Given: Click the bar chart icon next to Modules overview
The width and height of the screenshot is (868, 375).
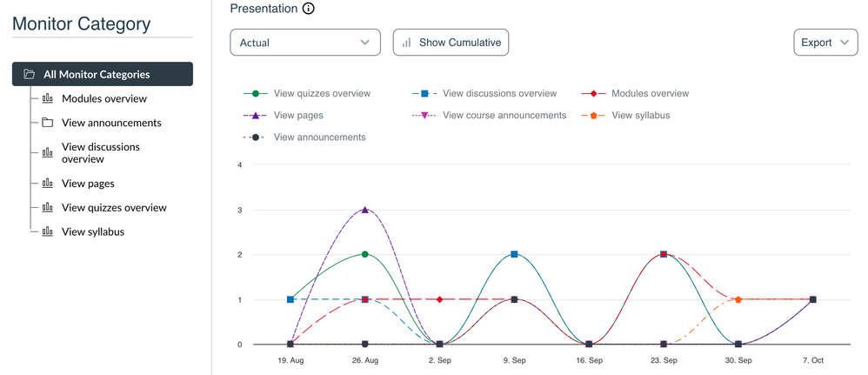Looking at the screenshot, I should (x=48, y=99).
